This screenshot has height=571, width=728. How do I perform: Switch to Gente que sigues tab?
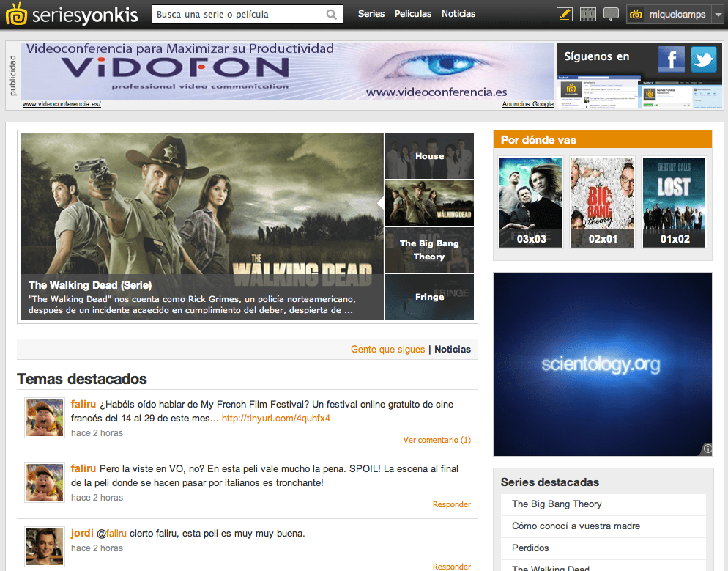pos(387,350)
